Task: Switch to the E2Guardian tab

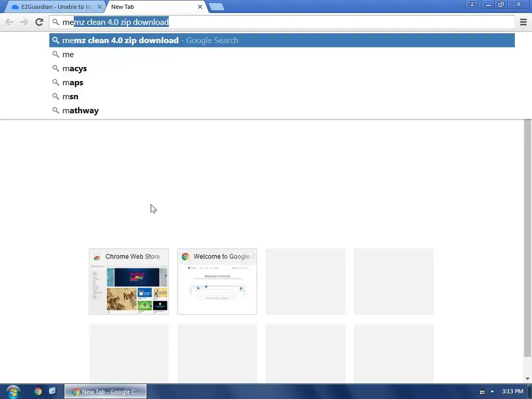Action: [x=54, y=7]
